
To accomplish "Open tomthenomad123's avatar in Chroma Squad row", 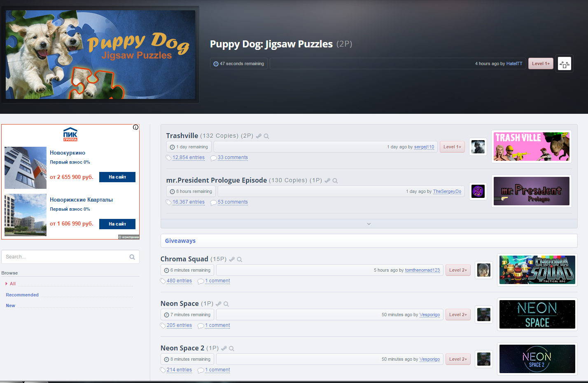I will point(484,270).
